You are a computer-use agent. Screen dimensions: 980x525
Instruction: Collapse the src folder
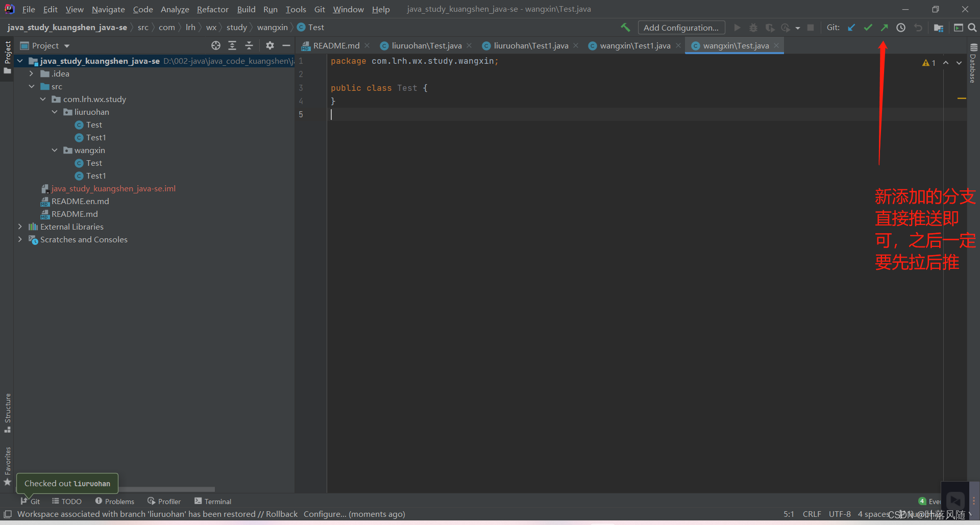(x=31, y=86)
